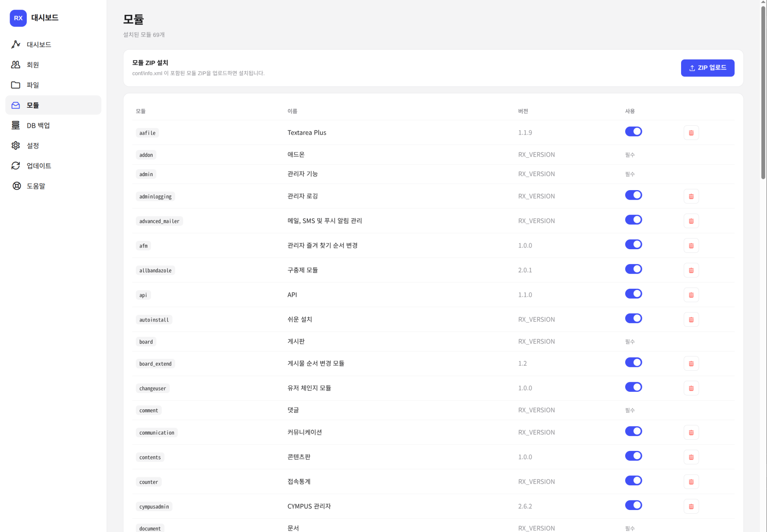Click version 1.1.9 of aafile
The height and width of the screenshot is (532, 767).
click(x=525, y=133)
